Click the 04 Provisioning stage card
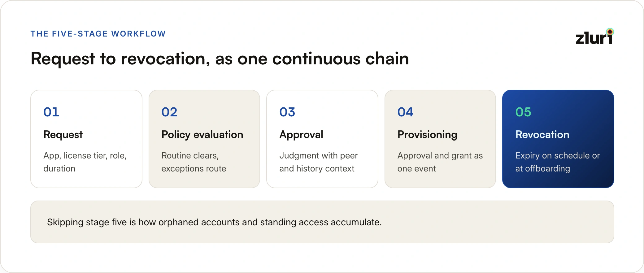 pyautogui.click(x=440, y=139)
